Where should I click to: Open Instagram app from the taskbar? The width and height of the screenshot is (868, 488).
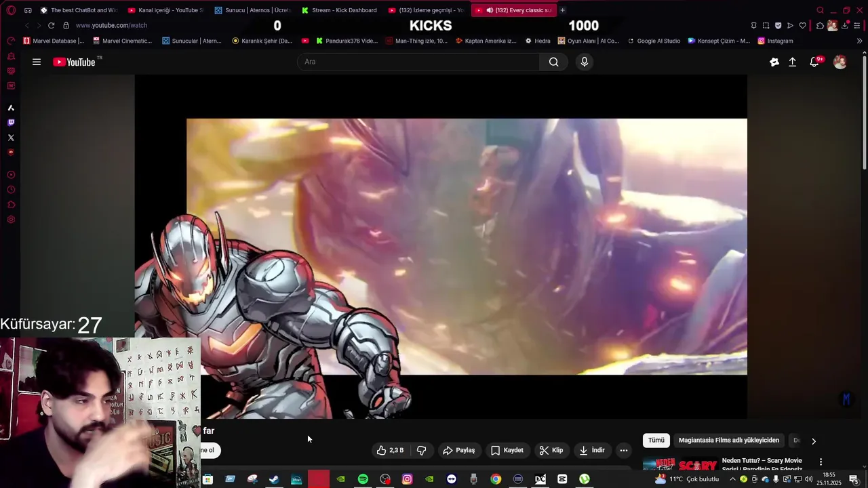407,479
